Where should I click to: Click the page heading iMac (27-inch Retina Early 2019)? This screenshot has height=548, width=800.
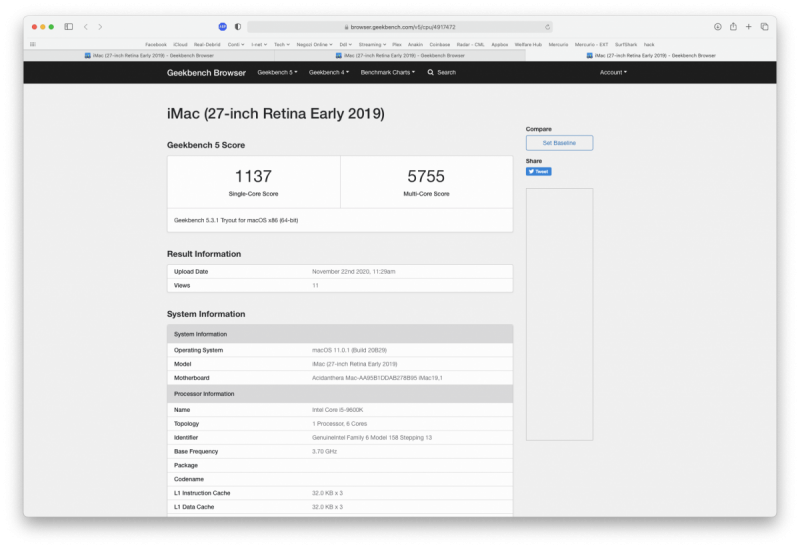pos(276,114)
